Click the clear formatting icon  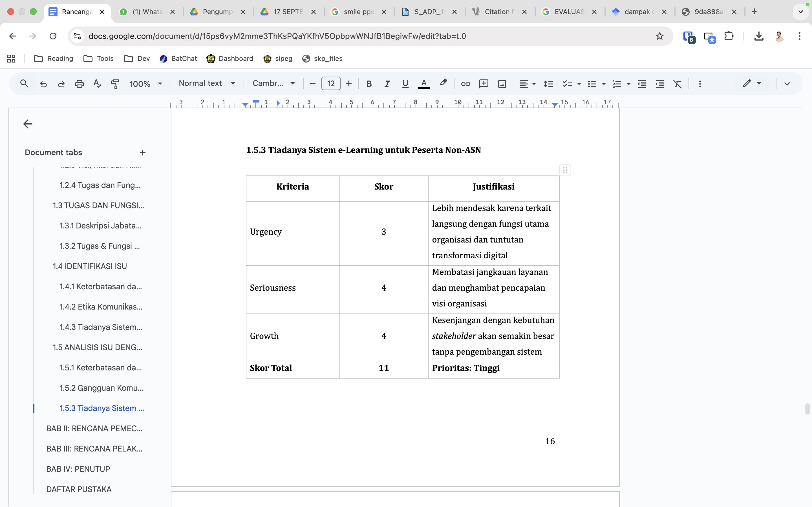point(678,83)
